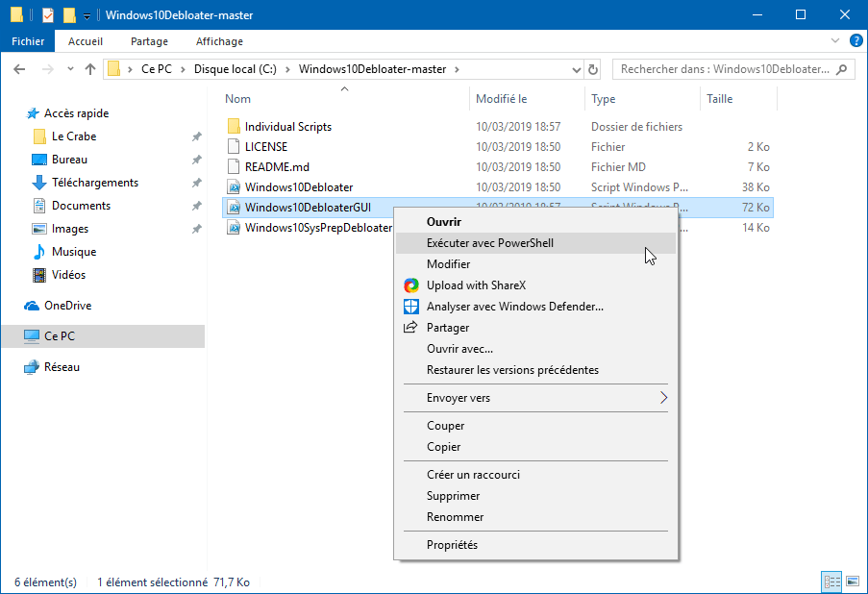This screenshot has height=594, width=868.
Task: Expand the chevron after Ce PC in path
Action: point(183,69)
